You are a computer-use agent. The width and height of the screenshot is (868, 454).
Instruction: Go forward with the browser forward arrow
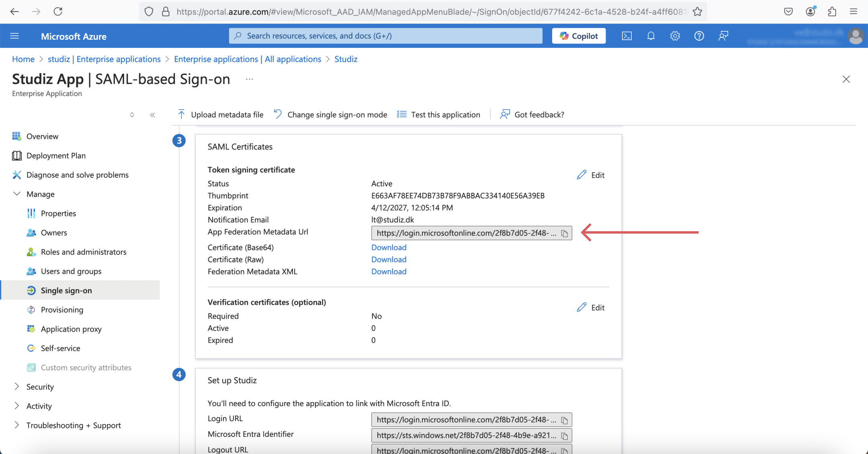36,12
